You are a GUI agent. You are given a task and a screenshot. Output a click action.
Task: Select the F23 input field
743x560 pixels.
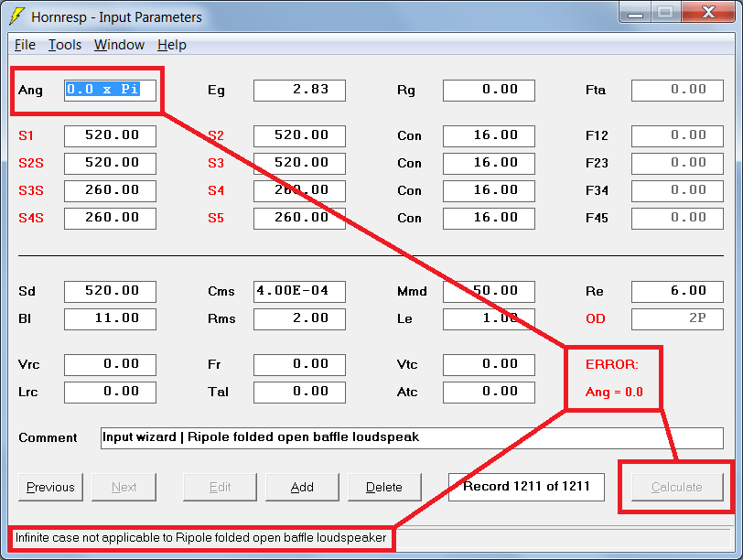677,164
